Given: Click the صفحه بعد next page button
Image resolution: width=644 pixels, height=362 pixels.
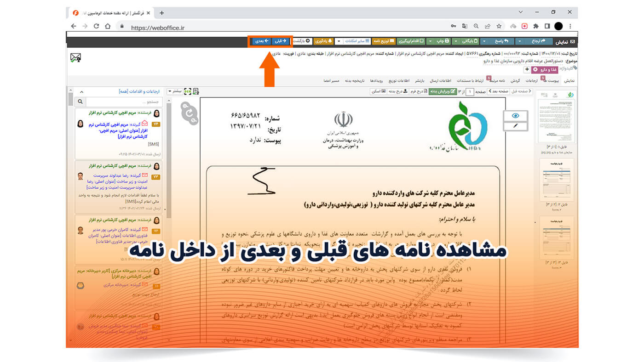Looking at the screenshot, I should coord(498,91).
